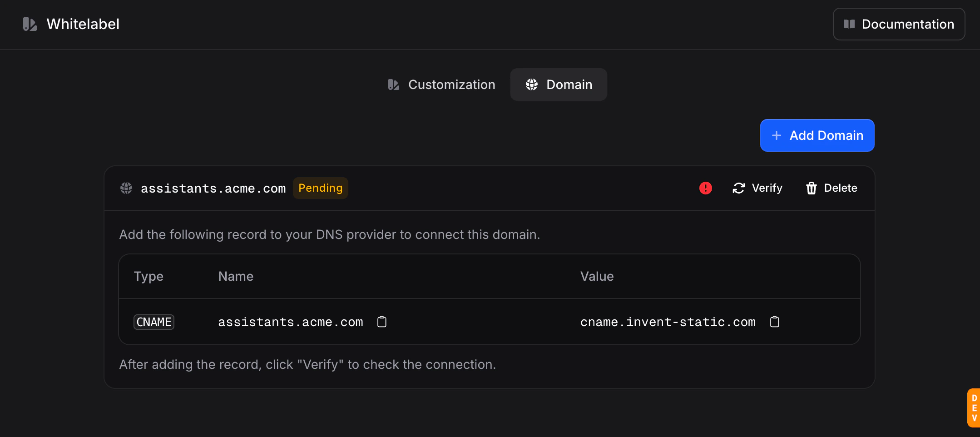Image resolution: width=980 pixels, height=437 pixels.
Task: Click the globe icon beside assistants.acme.com
Action: pyautogui.click(x=126, y=188)
